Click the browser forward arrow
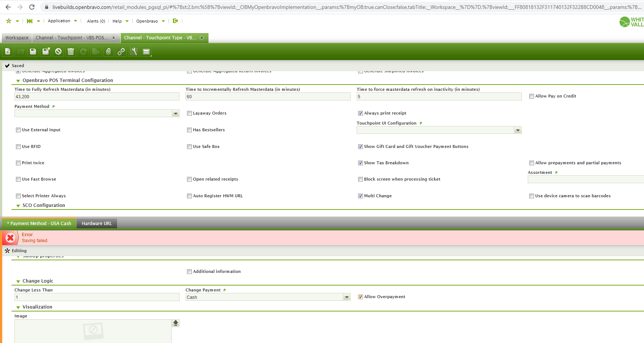644x343 pixels. pyautogui.click(x=20, y=7)
